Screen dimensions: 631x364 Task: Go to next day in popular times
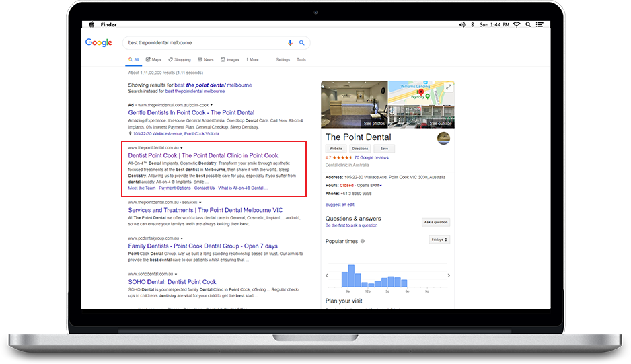pyautogui.click(x=449, y=275)
